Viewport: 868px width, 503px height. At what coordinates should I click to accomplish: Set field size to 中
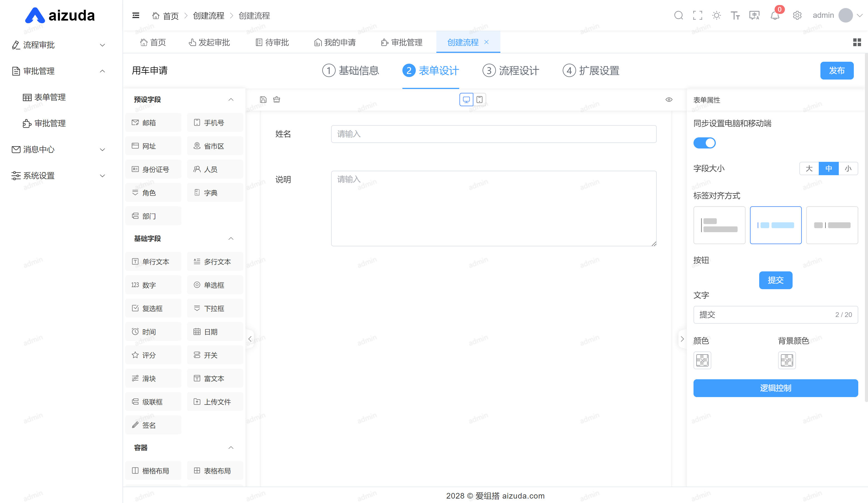pos(829,169)
